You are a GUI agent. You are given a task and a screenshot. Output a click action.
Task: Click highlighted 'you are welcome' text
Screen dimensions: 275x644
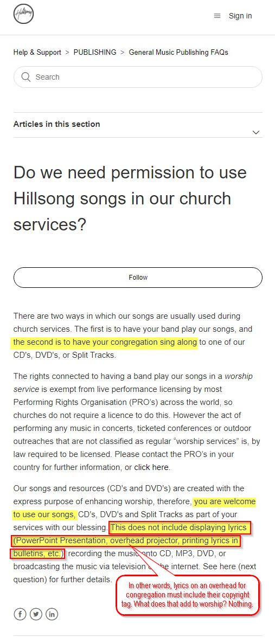pyautogui.click(x=225, y=501)
